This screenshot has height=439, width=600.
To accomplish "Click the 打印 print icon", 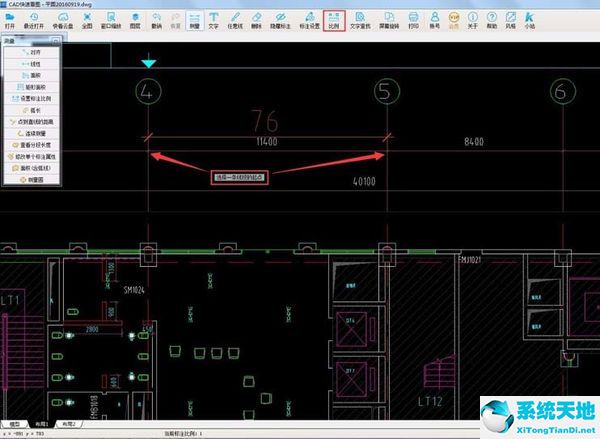I will 413,20.
